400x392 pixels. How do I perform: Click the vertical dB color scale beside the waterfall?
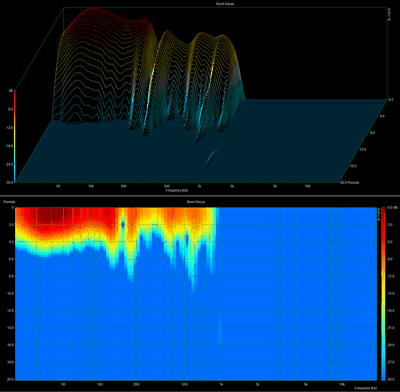[x=14, y=136]
